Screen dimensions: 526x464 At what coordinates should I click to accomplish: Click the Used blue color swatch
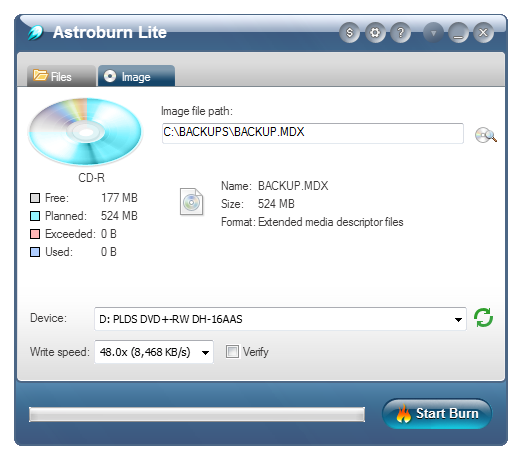click(35, 252)
